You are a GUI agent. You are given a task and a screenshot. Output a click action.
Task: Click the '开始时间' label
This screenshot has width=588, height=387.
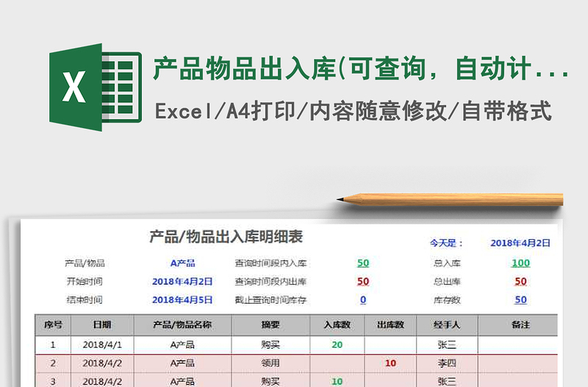click(x=85, y=282)
